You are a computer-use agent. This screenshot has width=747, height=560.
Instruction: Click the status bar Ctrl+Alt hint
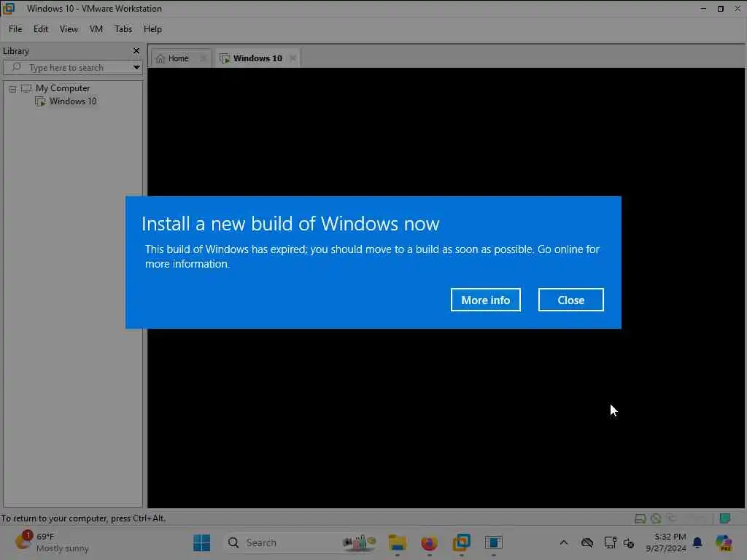click(83, 518)
